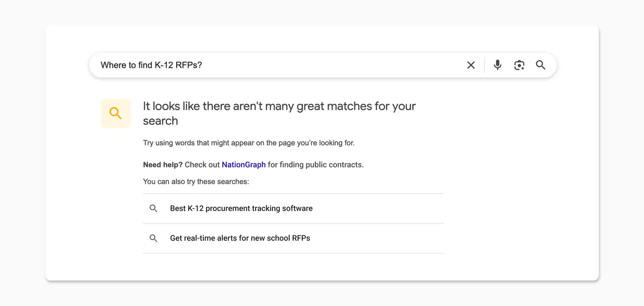This screenshot has width=644, height=306.
Task: Submit the query with the magnifying glass in search bar
Action: coord(541,65)
